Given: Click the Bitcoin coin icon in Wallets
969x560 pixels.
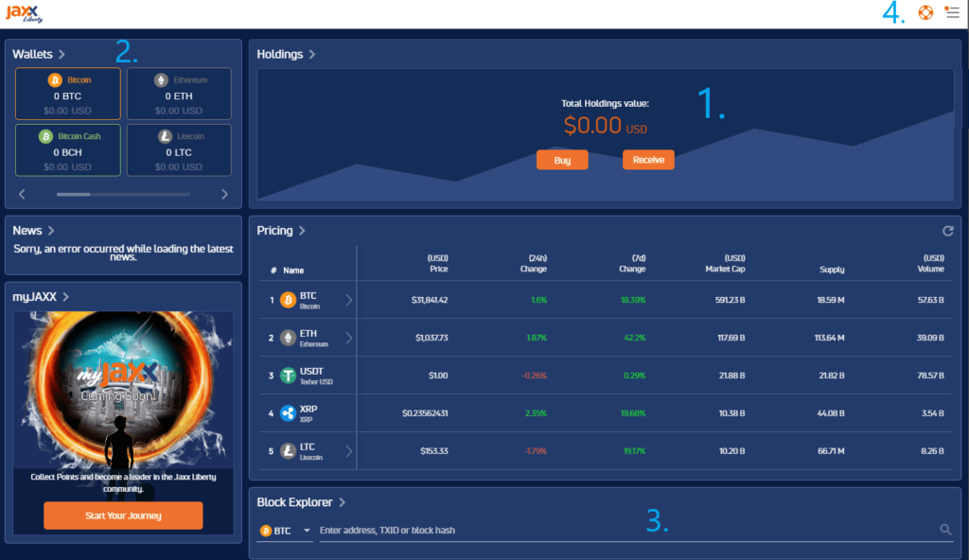Looking at the screenshot, I should pyautogui.click(x=55, y=79).
